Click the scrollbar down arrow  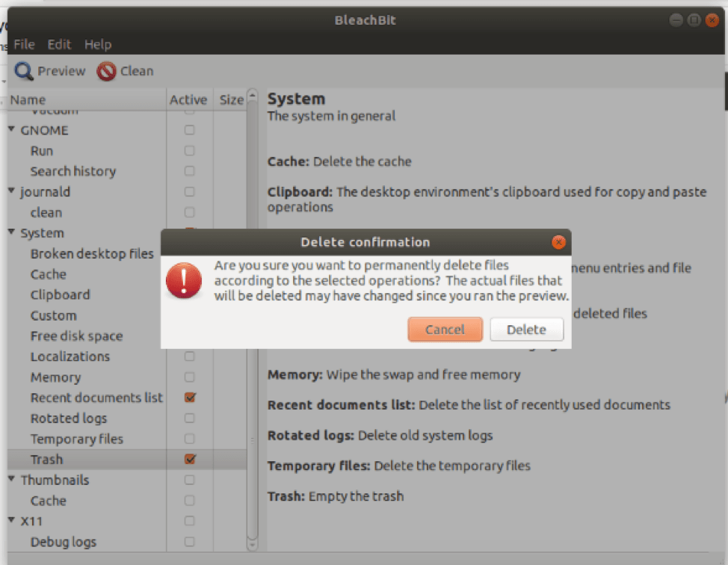[252, 544]
